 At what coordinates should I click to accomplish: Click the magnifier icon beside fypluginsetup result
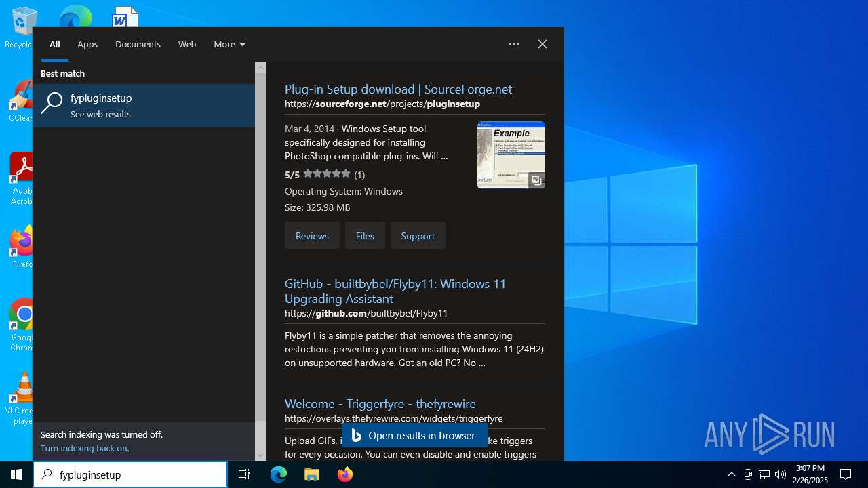click(x=52, y=104)
